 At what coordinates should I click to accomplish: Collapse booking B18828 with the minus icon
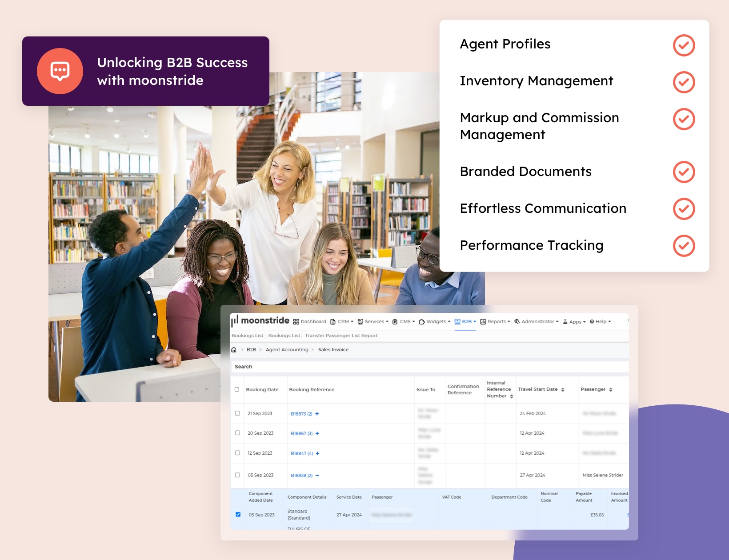pyautogui.click(x=317, y=476)
